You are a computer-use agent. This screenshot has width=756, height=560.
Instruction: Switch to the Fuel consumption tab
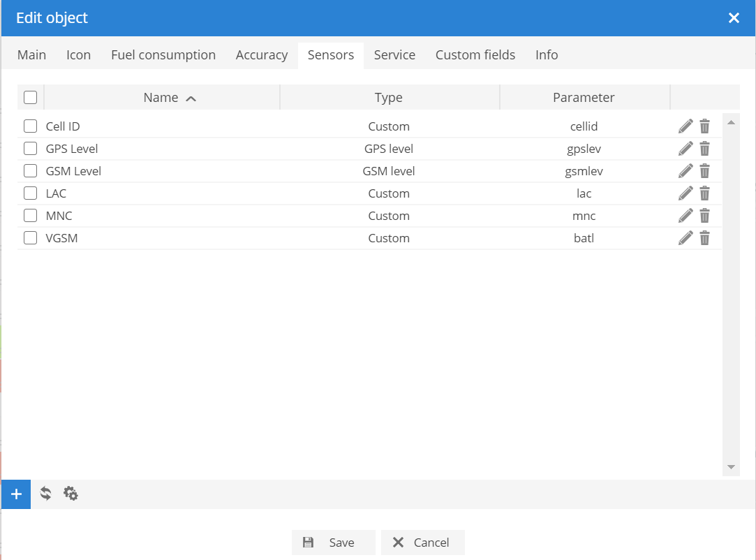point(163,55)
